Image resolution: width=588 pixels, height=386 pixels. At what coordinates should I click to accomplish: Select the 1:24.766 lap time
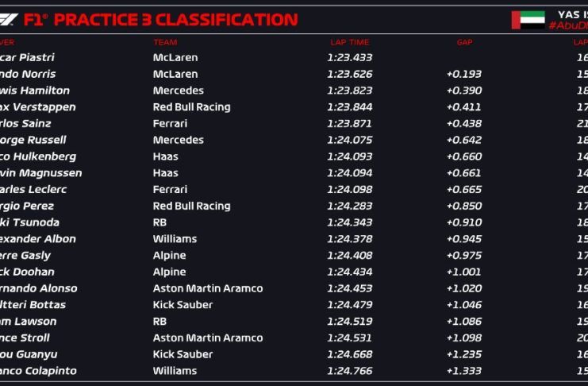pyautogui.click(x=349, y=371)
